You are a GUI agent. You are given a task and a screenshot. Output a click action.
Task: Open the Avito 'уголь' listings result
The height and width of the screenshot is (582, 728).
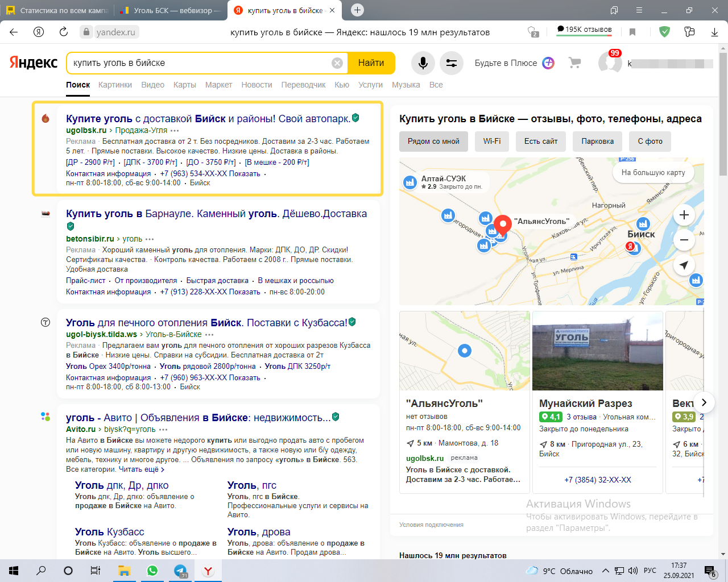coord(198,418)
